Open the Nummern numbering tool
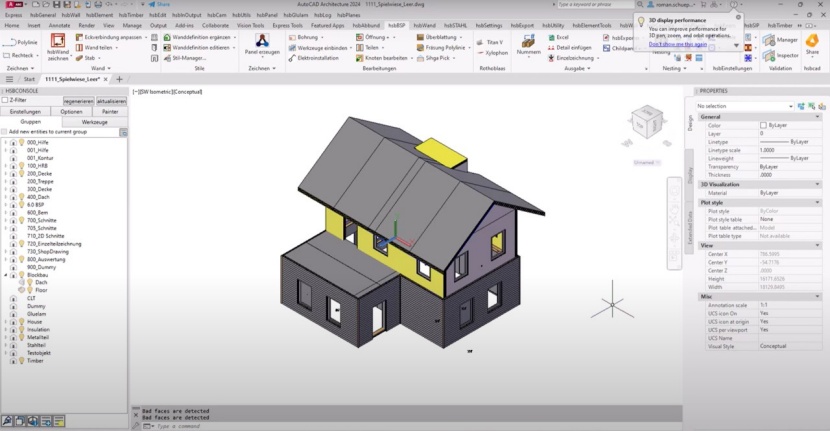This screenshot has width=830, height=431. click(529, 41)
